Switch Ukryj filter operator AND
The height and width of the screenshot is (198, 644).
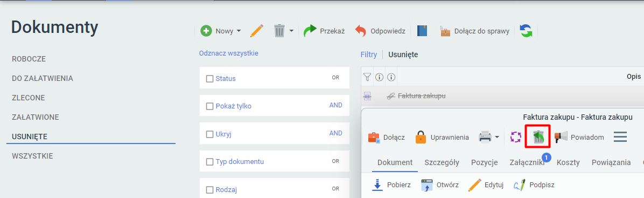pyautogui.click(x=335, y=133)
